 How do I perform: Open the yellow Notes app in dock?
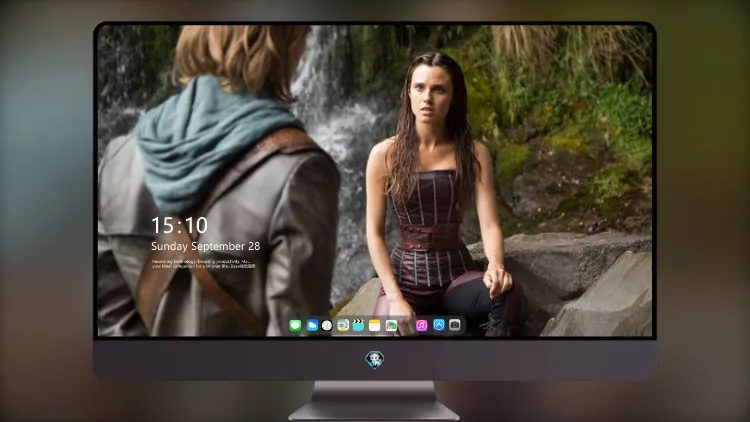(x=375, y=325)
